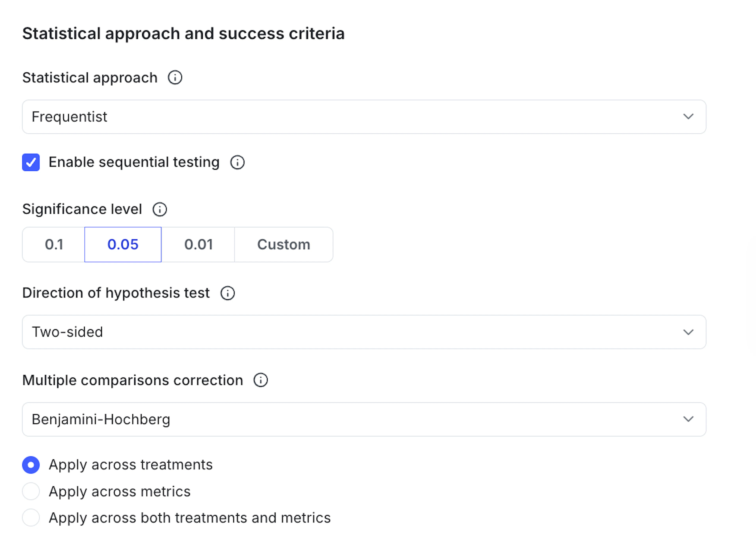This screenshot has width=756, height=560.
Task: Select the 0.01 significance level
Action: point(198,244)
